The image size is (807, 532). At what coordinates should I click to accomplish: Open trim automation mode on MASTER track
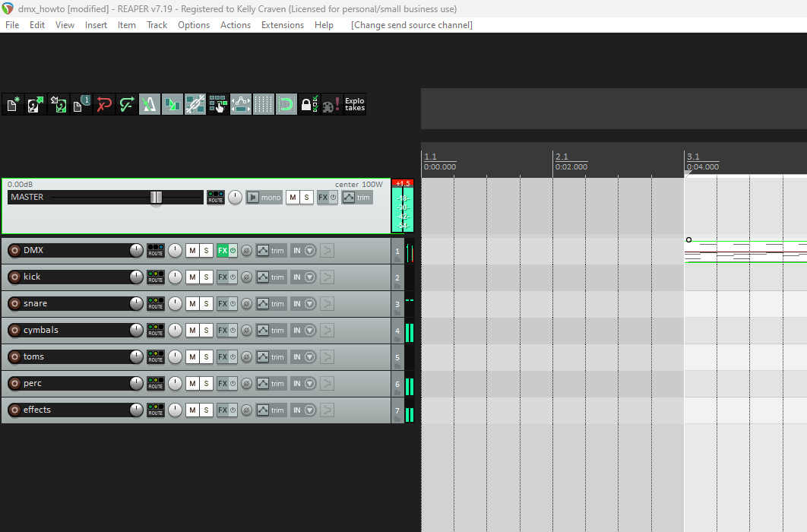point(363,198)
